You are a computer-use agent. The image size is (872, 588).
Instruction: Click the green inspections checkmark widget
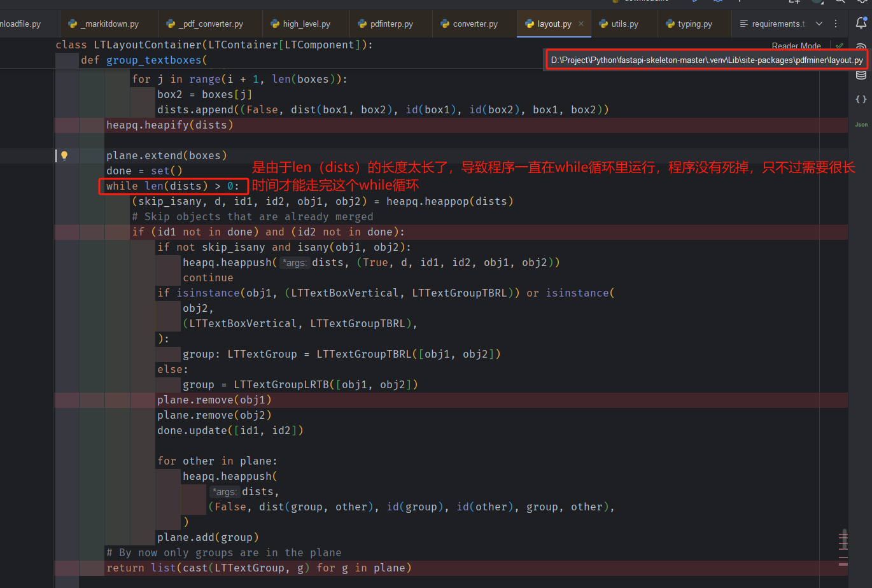tap(839, 46)
